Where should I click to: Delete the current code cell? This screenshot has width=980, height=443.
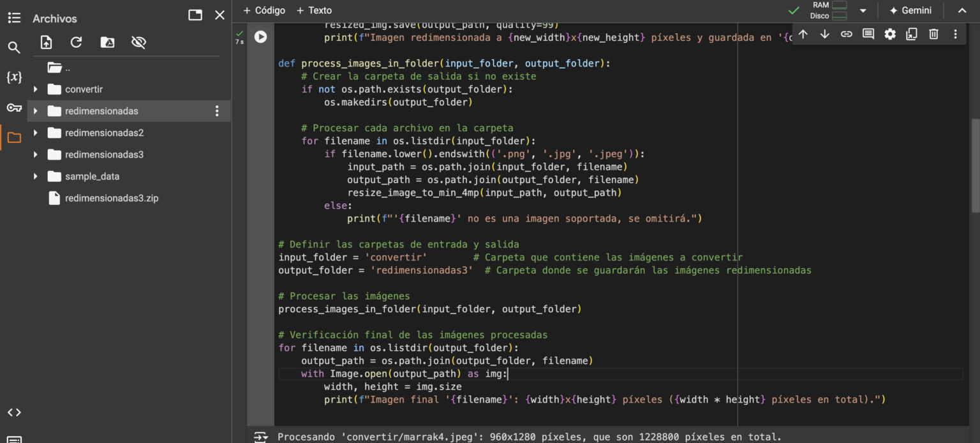pos(933,34)
